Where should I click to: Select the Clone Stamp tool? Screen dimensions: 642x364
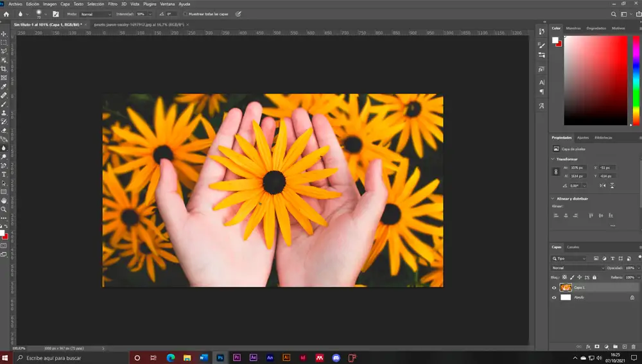(4, 112)
